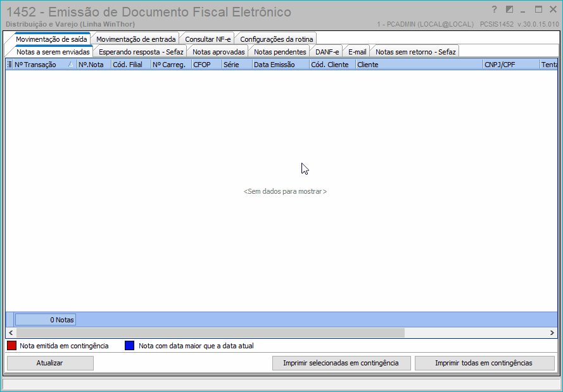Click the Sem dados para mostrar message

point(285,191)
